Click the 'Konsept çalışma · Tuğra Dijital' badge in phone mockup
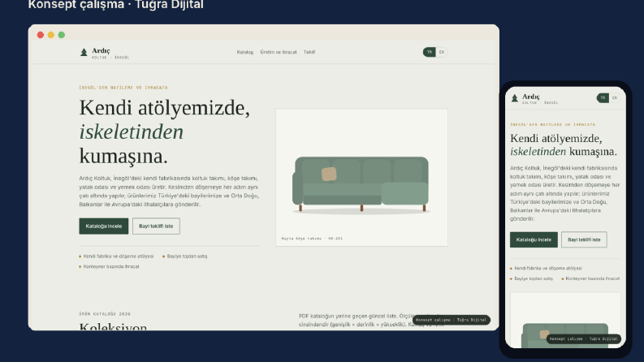The image size is (644, 362). tap(584, 338)
